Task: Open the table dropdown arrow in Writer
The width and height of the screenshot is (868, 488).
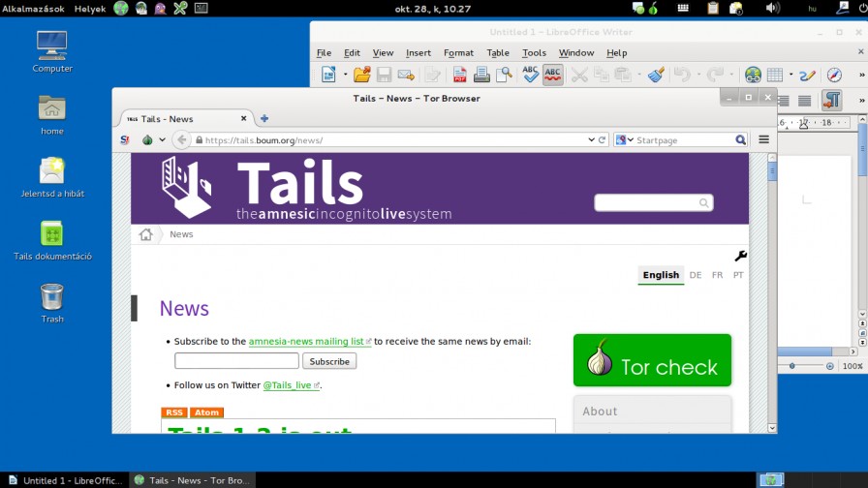Action: [791, 75]
